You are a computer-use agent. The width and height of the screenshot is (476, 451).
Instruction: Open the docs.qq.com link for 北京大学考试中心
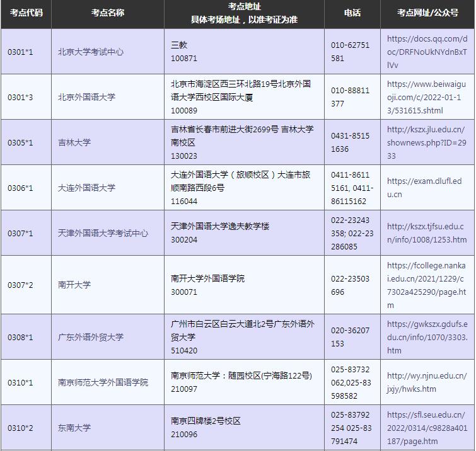(x=427, y=52)
